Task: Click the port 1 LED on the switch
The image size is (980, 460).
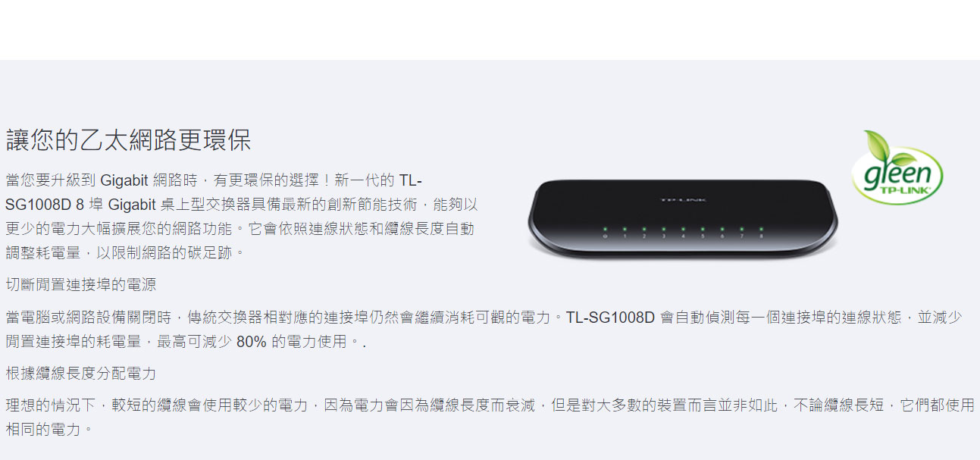Action: [x=625, y=229]
